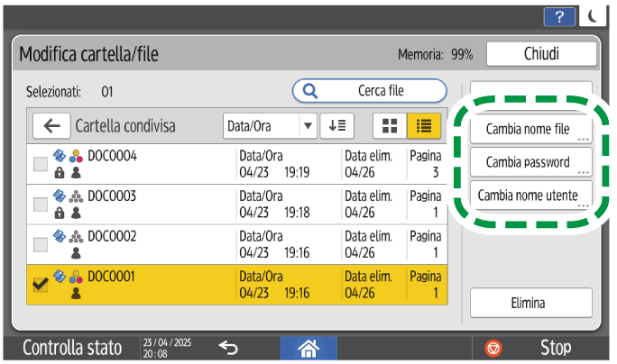Click Cambia password button
617x364 pixels.
(531, 162)
